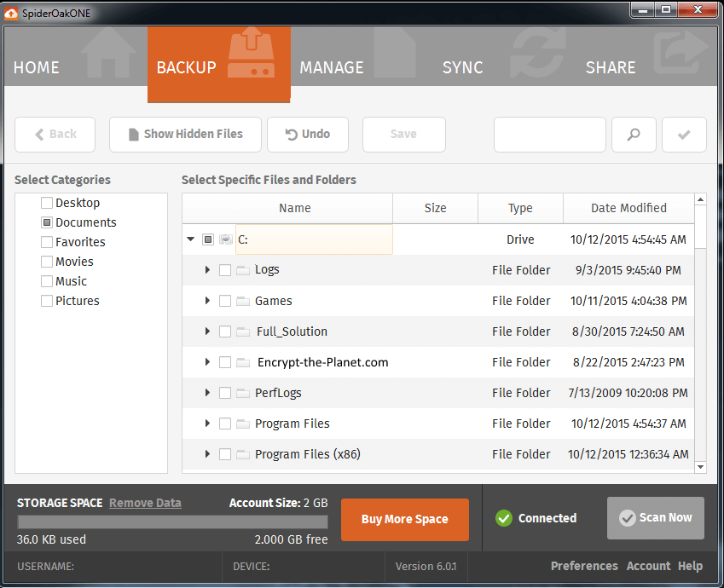Click the Program Files (x86) folder icon
724x588 pixels.
coord(243,454)
